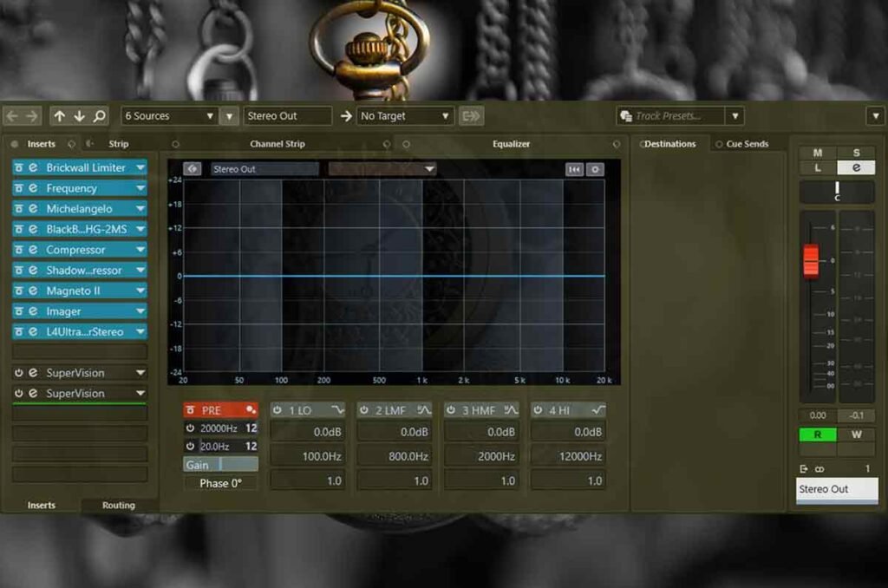
Task: Toggle power on the first SuperVision insert
Action: [19, 373]
